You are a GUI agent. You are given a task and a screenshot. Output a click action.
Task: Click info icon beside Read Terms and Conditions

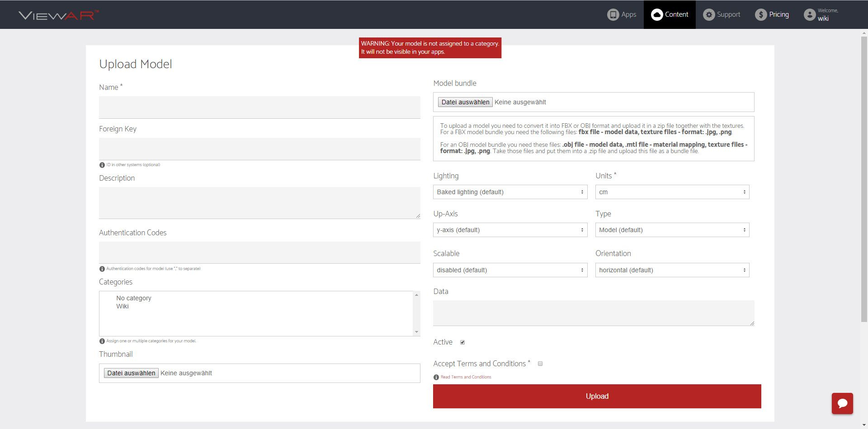click(436, 377)
